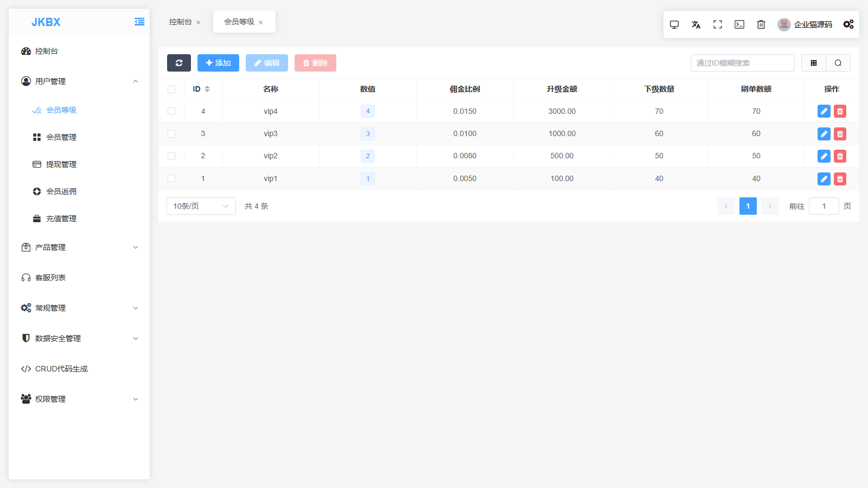Expand the 产品管理 sidebar menu
The width and height of the screenshot is (868, 488).
pos(79,247)
